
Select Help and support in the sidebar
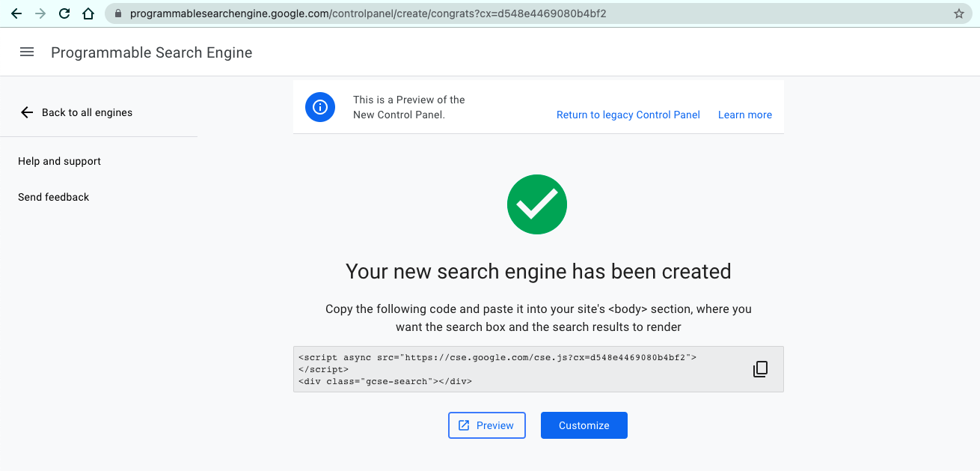click(59, 161)
